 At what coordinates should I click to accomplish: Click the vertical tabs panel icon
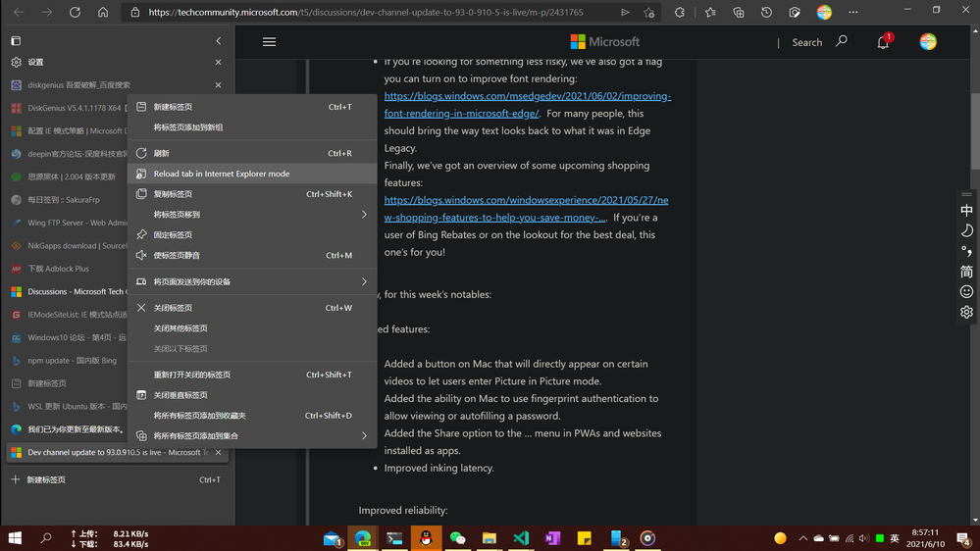tap(16, 40)
